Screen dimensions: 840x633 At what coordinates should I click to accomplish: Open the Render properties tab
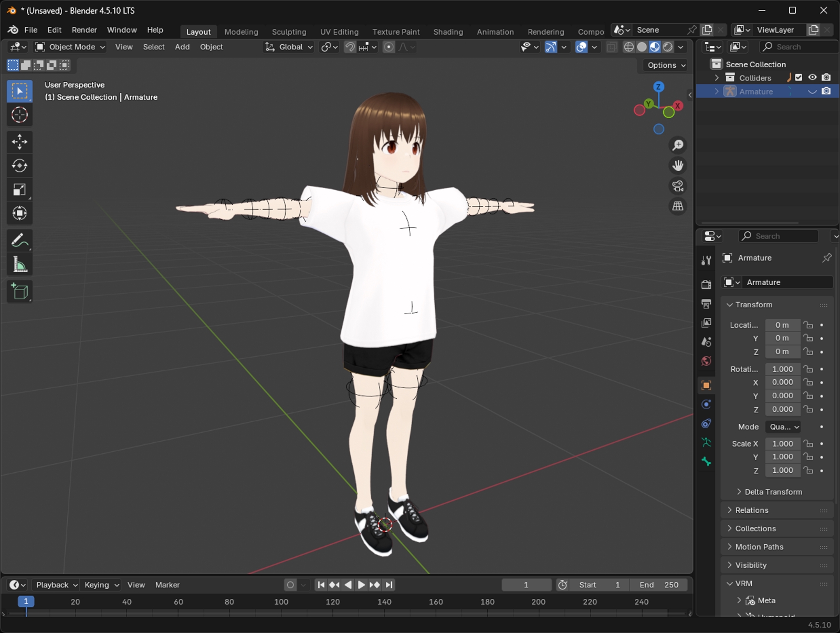click(x=706, y=284)
